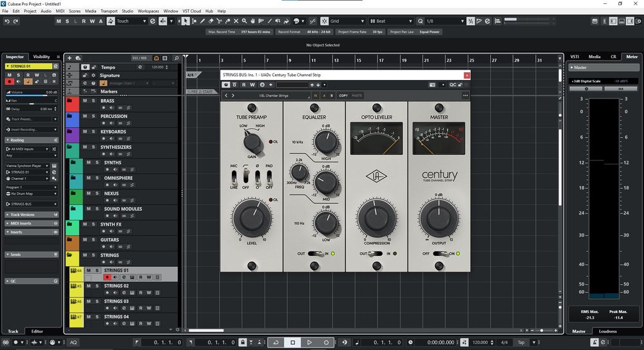This screenshot has width=644, height=350.
Task: Open the VST Cloud menu
Action: pyautogui.click(x=192, y=11)
